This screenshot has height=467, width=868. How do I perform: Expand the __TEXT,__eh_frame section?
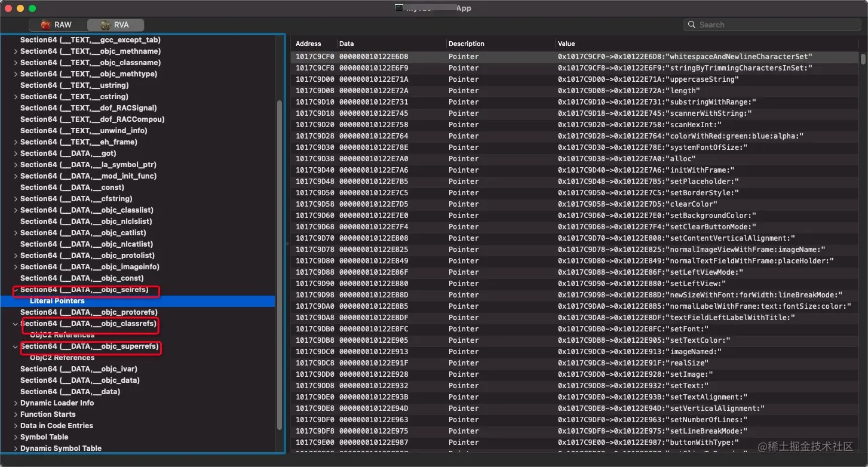(x=16, y=142)
